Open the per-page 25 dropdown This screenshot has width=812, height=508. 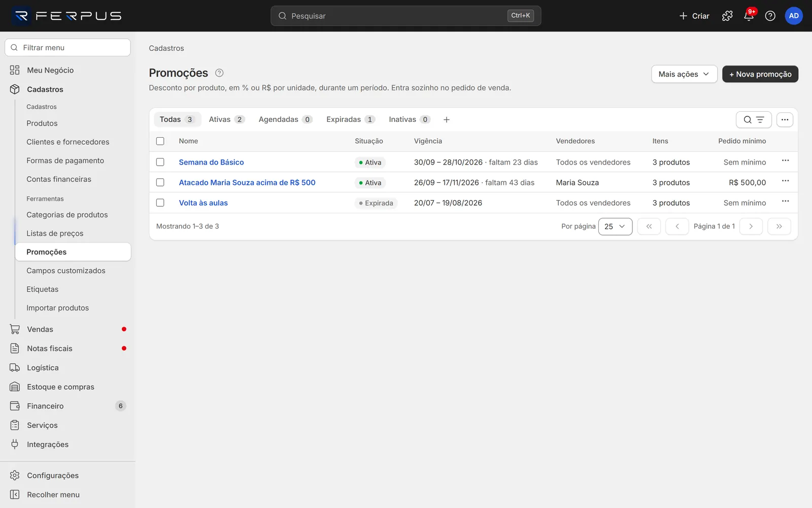coord(615,227)
